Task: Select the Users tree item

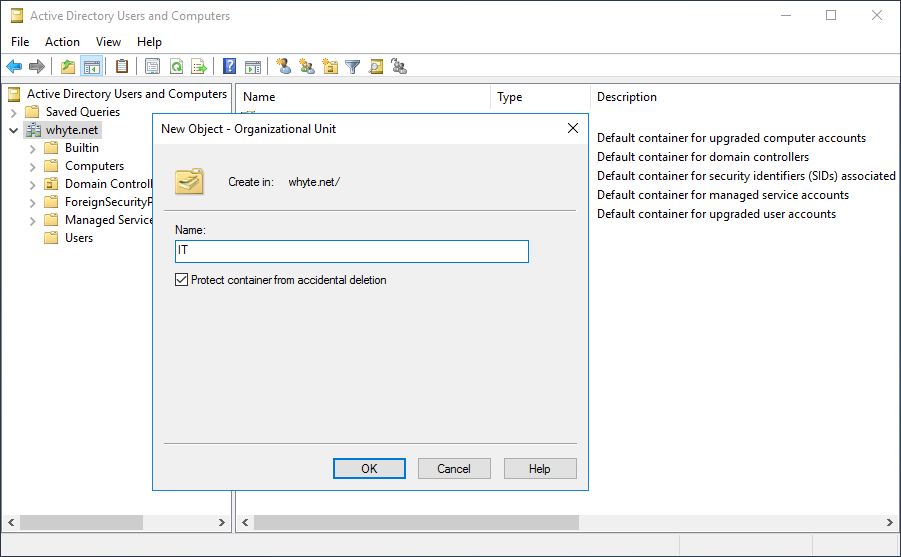Action: coord(79,237)
